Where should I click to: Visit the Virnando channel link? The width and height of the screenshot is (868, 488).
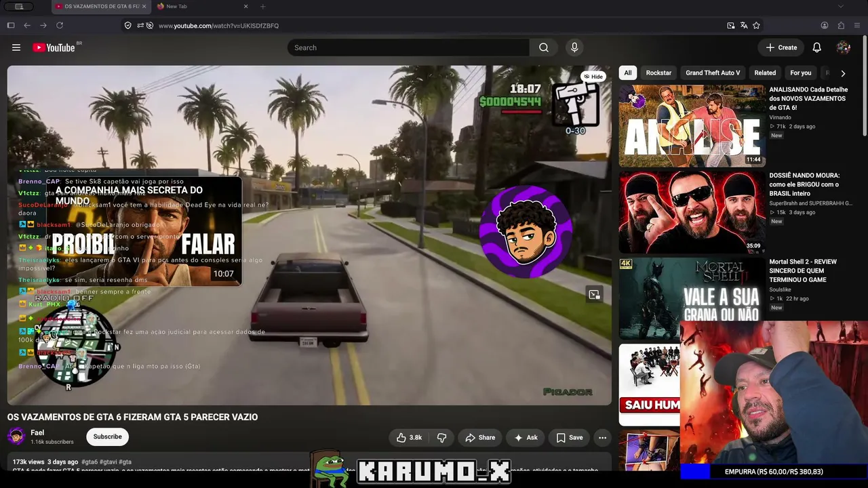780,118
